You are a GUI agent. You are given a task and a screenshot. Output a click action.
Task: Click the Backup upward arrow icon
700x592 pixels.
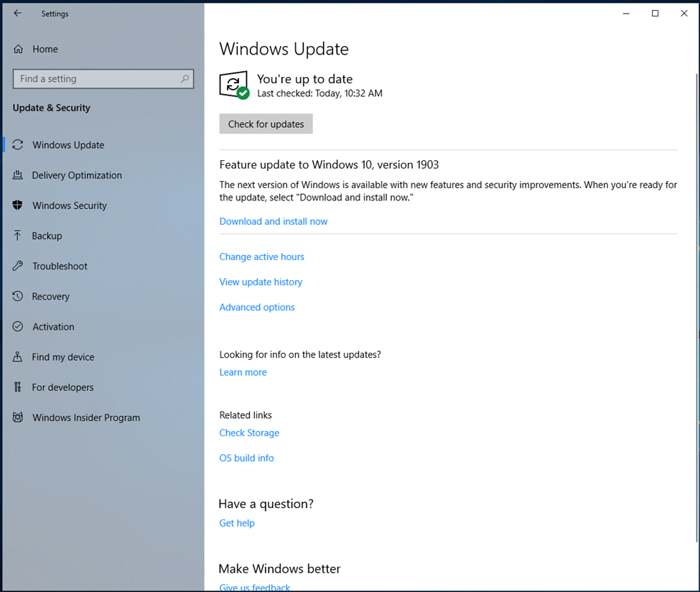(17, 236)
